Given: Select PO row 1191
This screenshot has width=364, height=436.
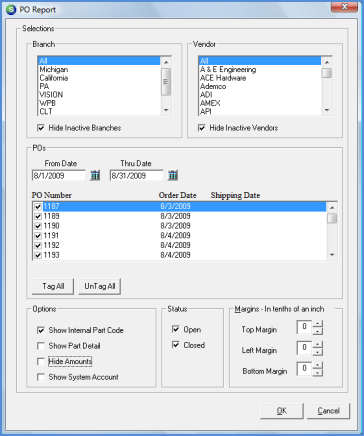Looking at the screenshot, I should coord(180,236).
